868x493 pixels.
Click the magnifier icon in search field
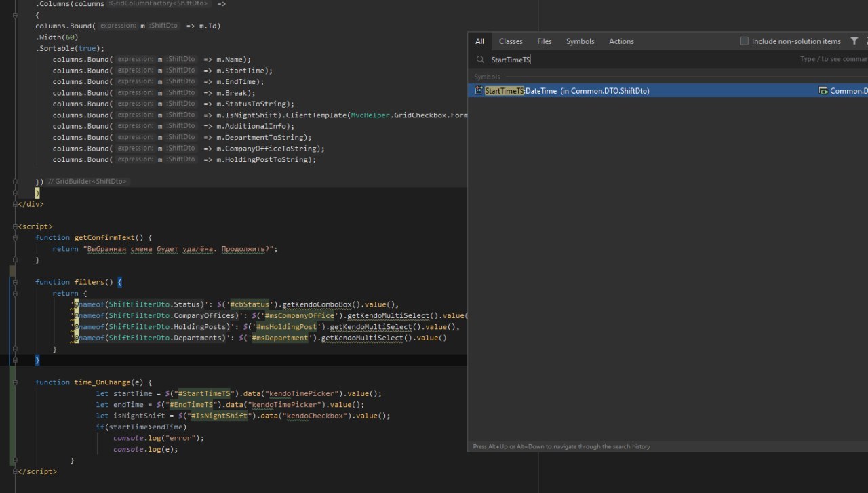point(480,60)
